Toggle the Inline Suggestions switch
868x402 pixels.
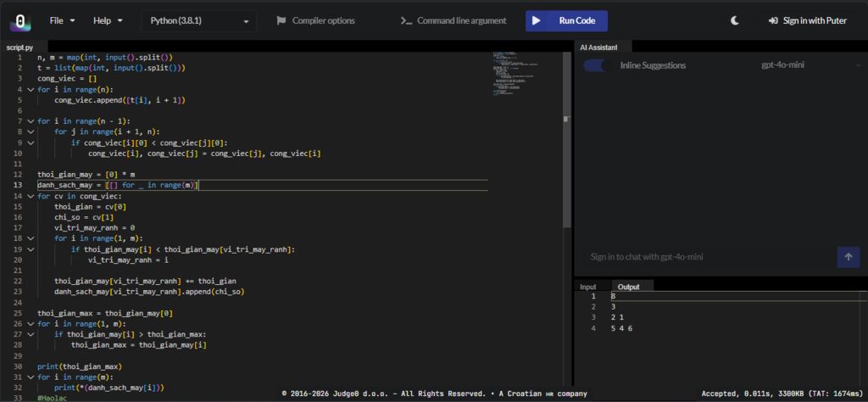pyautogui.click(x=594, y=65)
